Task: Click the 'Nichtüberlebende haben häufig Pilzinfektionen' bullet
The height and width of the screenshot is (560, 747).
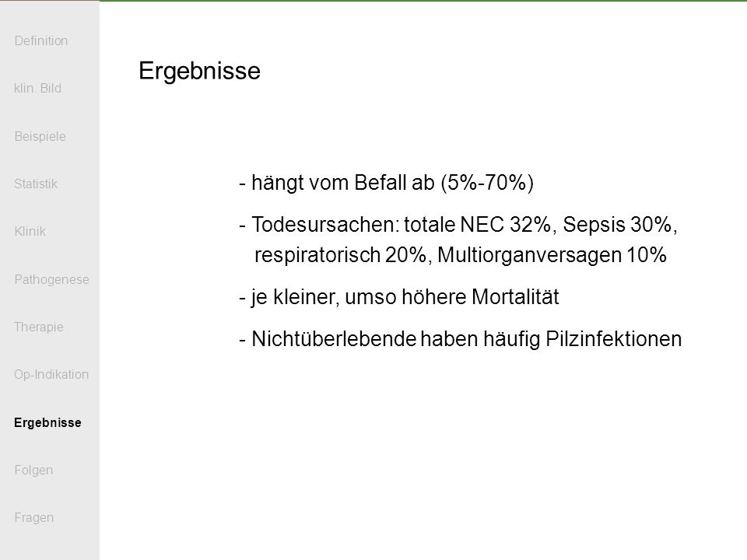Action: pyautogui.click(x=460, y=339)
